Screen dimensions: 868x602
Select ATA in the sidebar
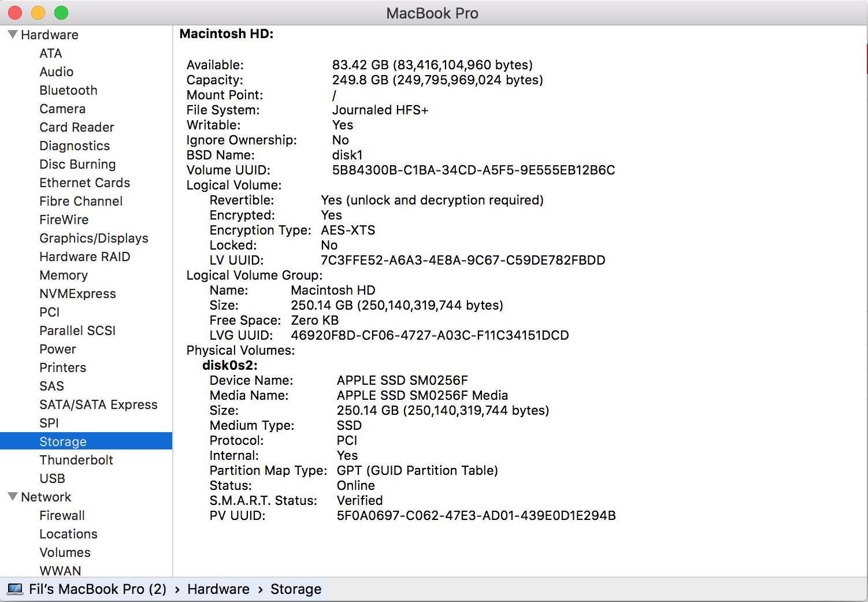click(x=51, y=53)
